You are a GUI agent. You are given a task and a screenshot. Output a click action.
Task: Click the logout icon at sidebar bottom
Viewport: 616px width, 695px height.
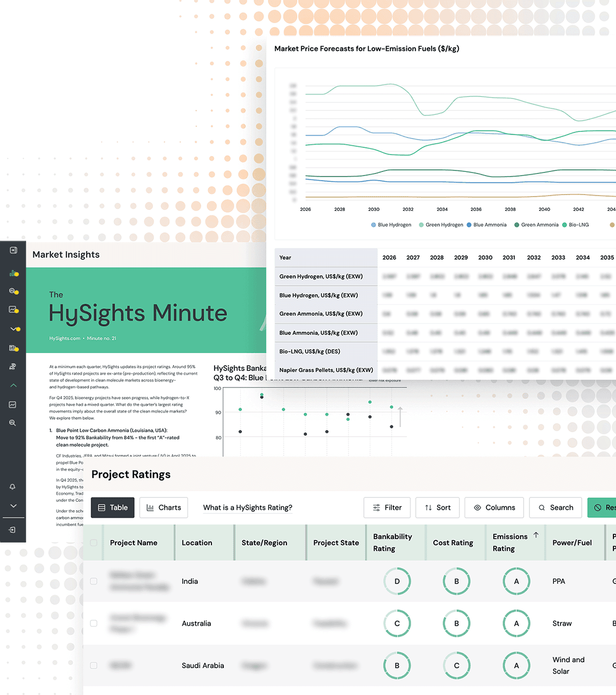(13, 530)
